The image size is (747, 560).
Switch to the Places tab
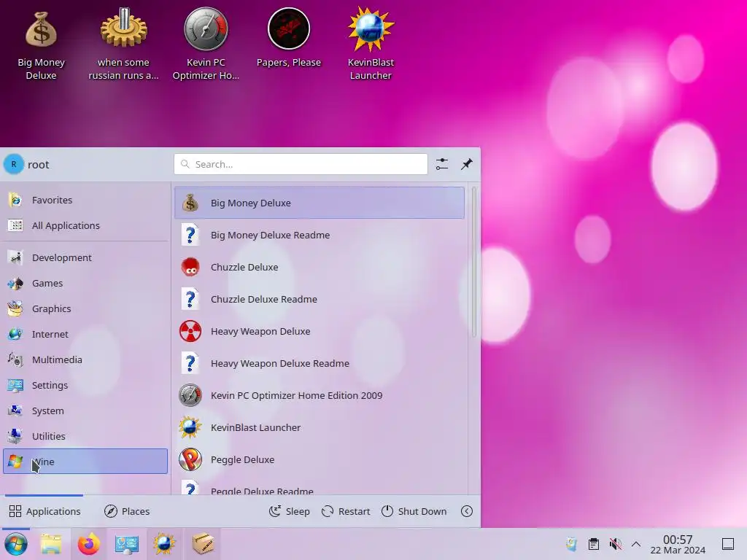pos(127,511)
